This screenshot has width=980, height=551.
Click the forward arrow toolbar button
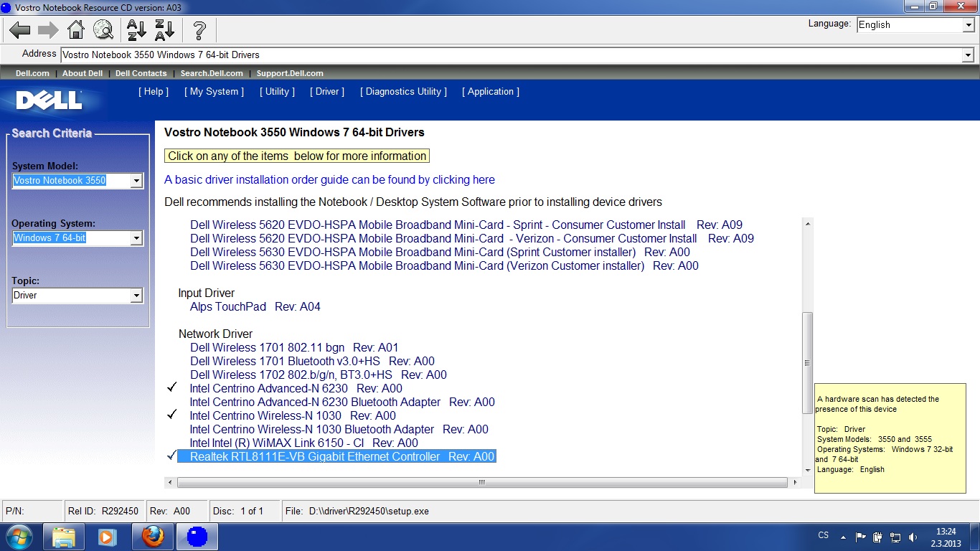pos(48,30)
